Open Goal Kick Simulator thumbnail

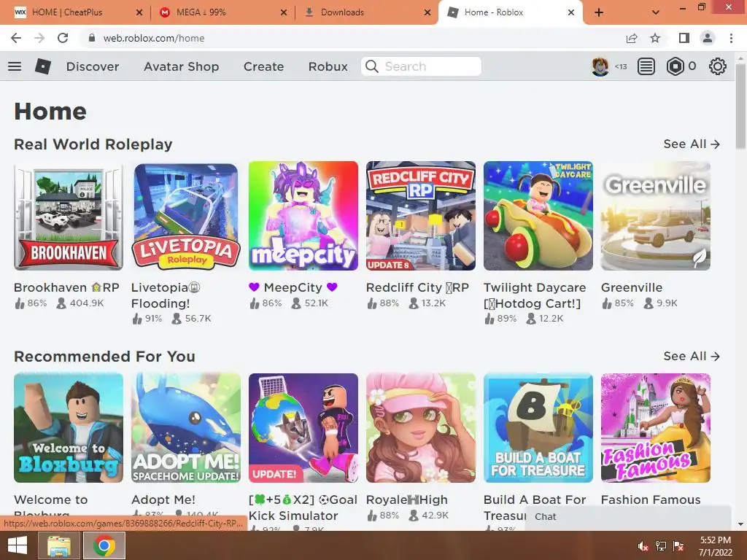(303, 427)
